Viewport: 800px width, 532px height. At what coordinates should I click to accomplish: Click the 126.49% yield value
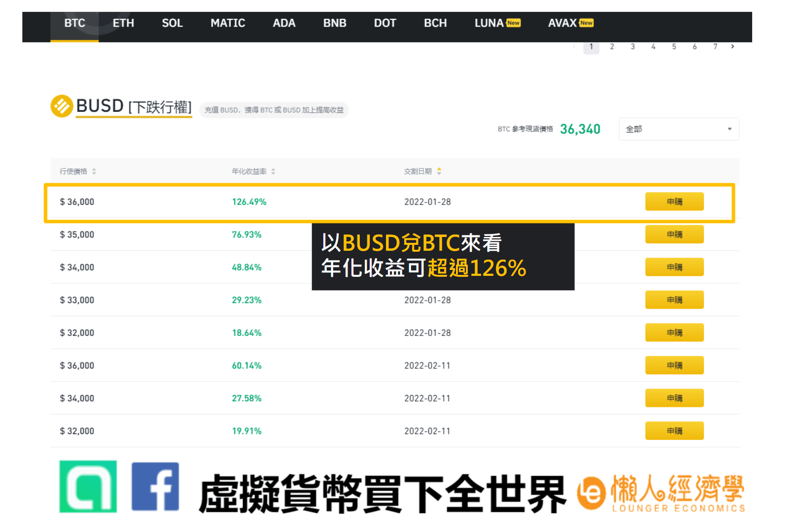(249, 202)
